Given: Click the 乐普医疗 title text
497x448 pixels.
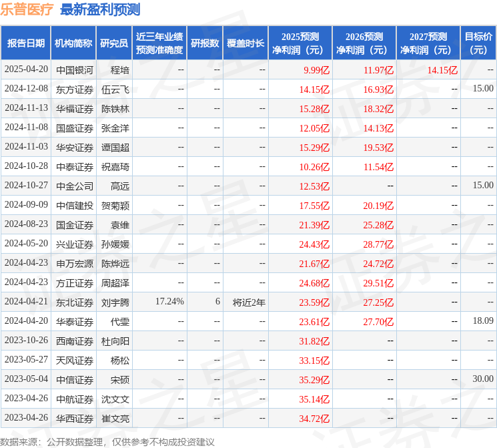Looking at the screenshot, I should click(x=27, y=9).
